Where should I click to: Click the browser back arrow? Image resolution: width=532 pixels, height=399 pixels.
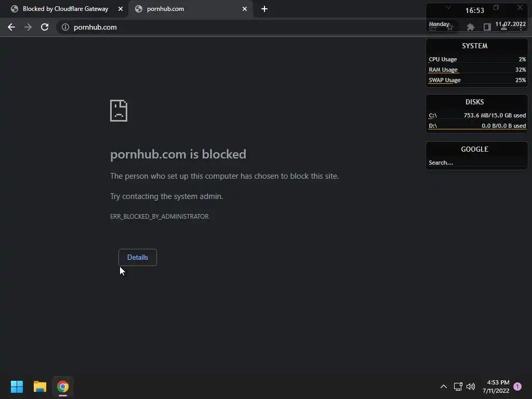11,27
